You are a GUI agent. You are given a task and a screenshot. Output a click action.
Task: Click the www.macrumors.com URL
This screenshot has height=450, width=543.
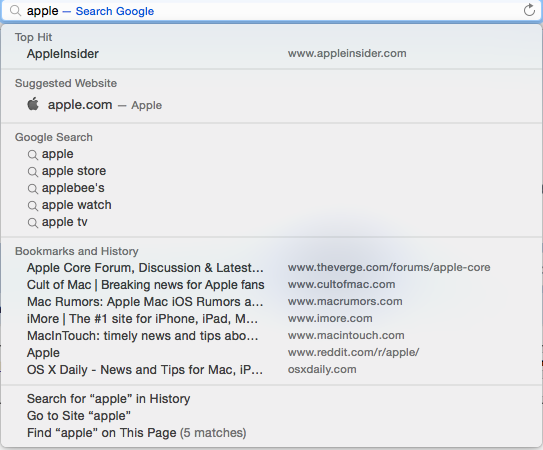345,301
